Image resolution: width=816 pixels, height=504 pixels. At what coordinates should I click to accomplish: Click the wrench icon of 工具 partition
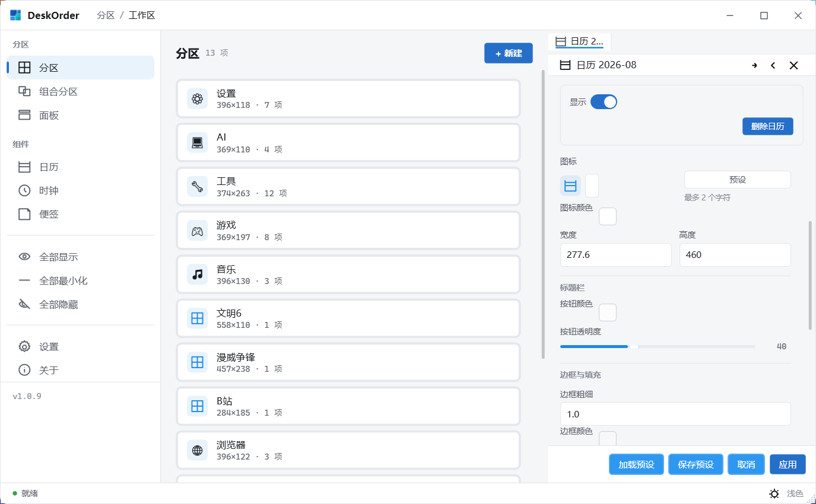click(198, 186)
